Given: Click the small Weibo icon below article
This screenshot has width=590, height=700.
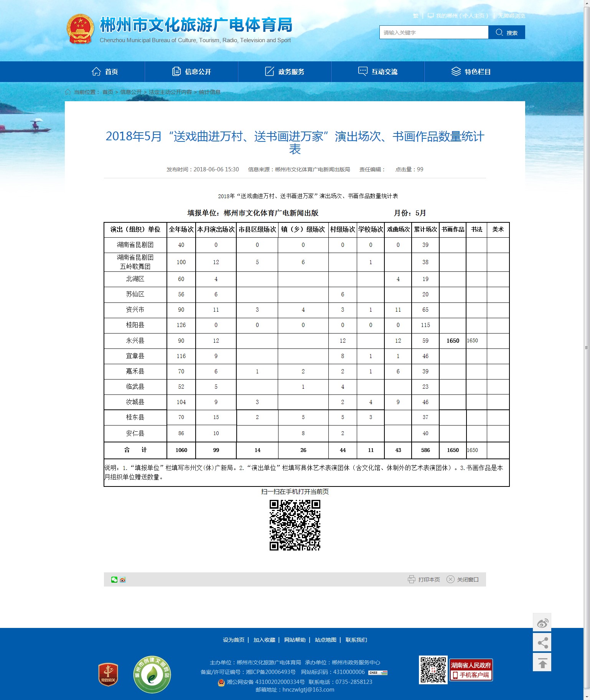Looking at the screenshot, I should pyautogui.click(x=123, y=580).
